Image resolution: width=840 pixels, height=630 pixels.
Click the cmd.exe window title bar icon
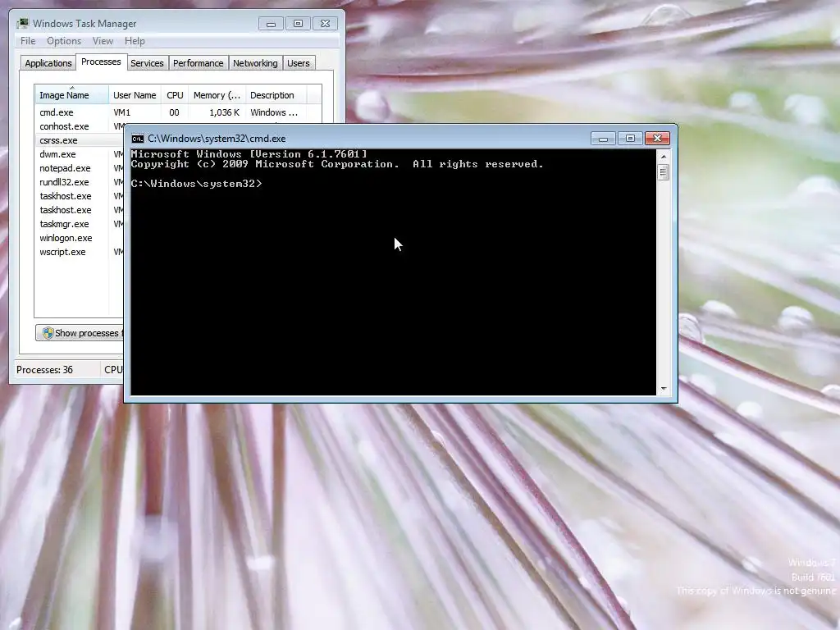[x=138, y=139]
